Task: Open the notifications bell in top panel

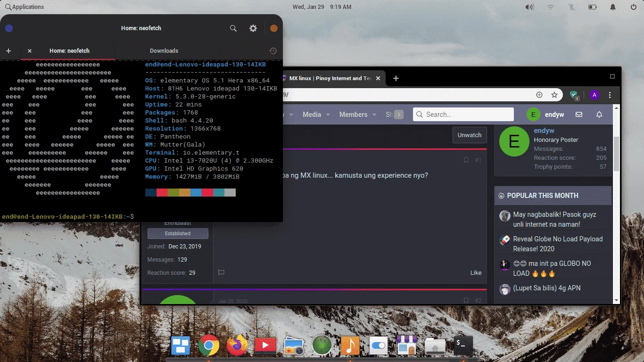Action: [x=613, y=7]
